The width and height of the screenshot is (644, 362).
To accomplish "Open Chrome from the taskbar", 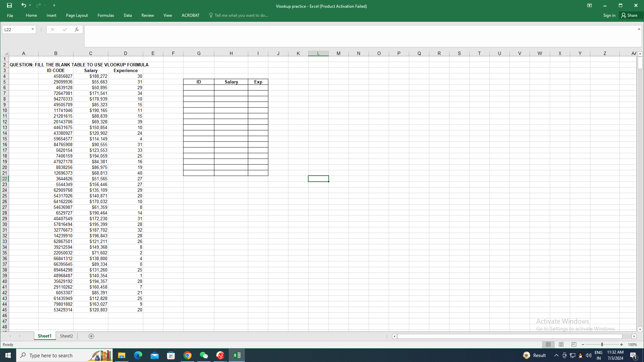I will (187, 355).
